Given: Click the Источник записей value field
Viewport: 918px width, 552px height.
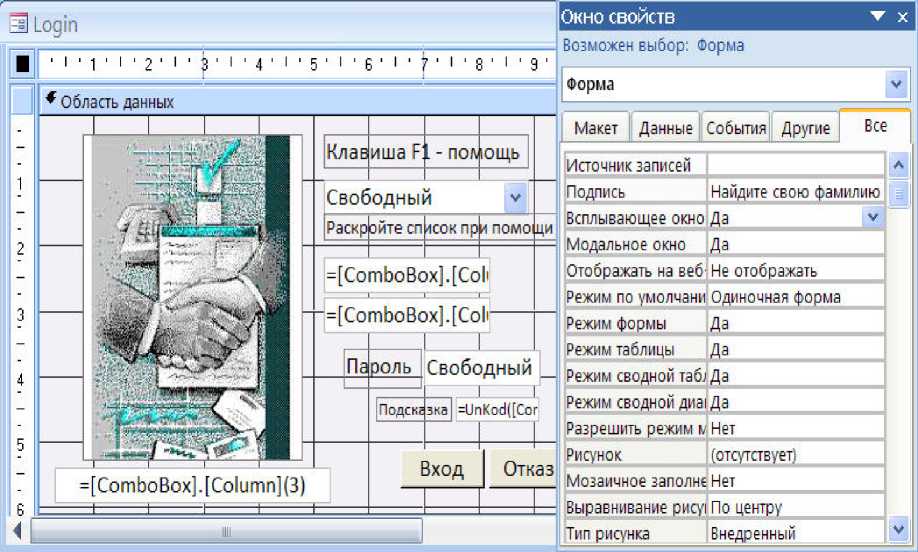Looking at the screenshot, I should 796,164.
